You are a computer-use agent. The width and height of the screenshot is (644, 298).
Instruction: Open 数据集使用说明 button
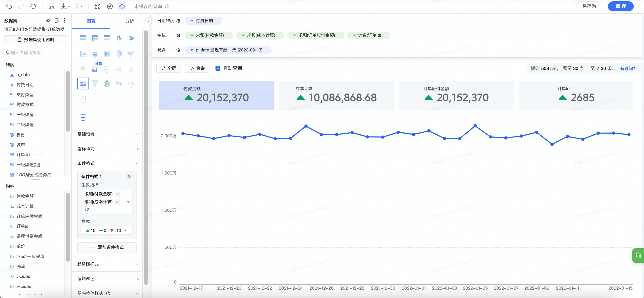tap(36, 40)
